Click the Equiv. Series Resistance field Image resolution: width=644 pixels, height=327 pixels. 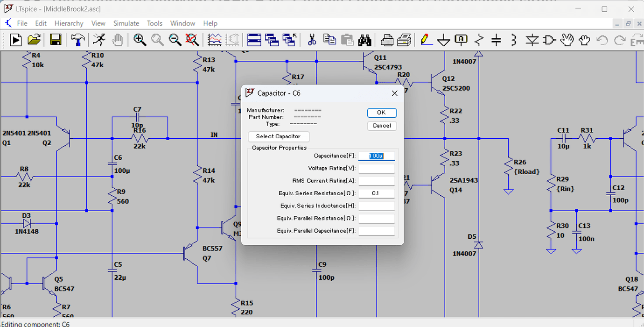377,193
